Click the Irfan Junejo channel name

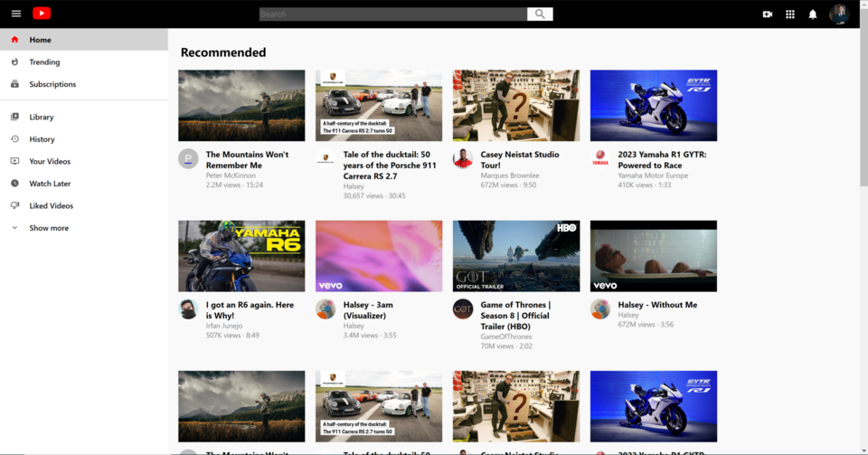pos(226,325)
